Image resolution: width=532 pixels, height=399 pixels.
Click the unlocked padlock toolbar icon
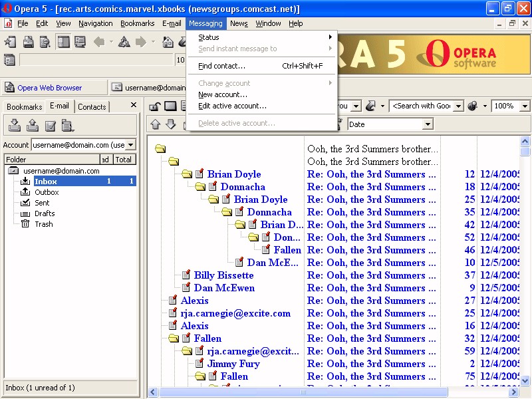click(x=155, y=106)
